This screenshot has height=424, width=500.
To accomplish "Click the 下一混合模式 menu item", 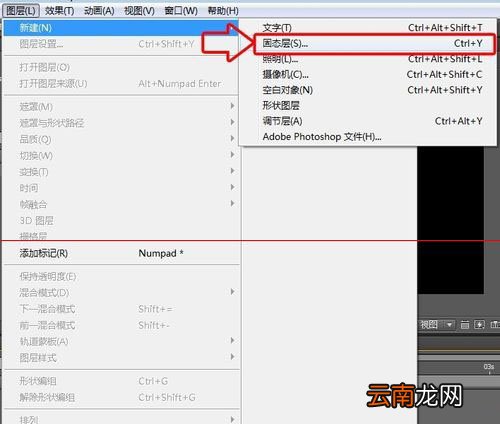I will point(122,309).
